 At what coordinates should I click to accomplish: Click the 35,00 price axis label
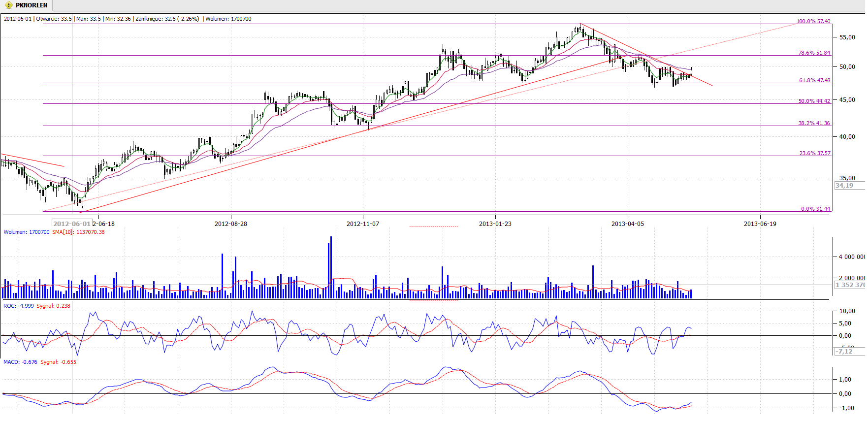pos(847,178)
